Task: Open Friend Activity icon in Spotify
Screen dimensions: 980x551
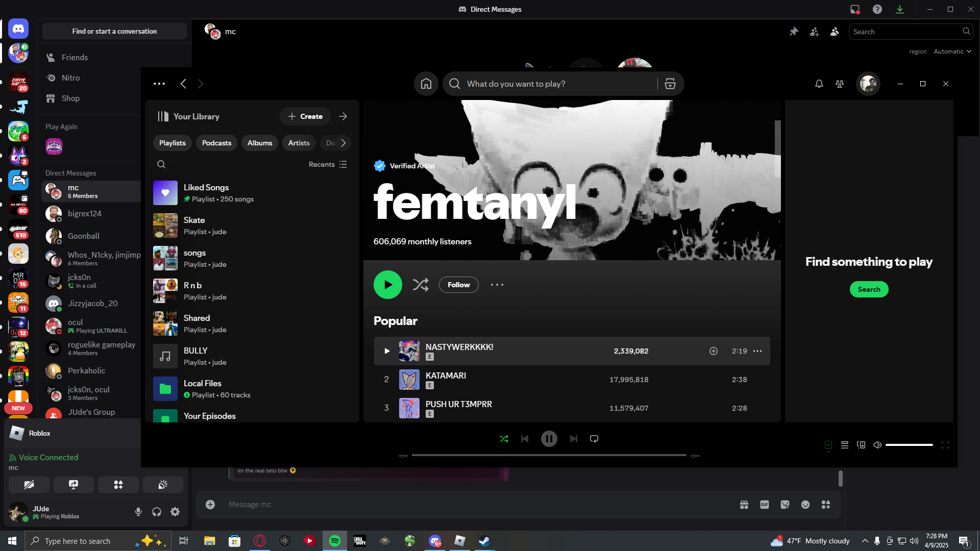Action: click(x=840, y=84)
